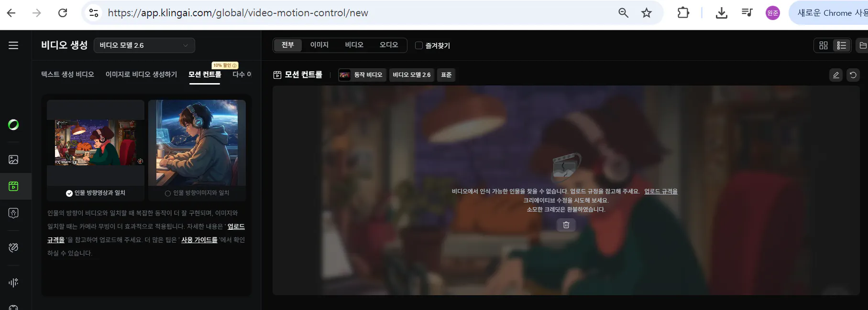
Task: Open Chrome downloads
Action: (722, 13)
